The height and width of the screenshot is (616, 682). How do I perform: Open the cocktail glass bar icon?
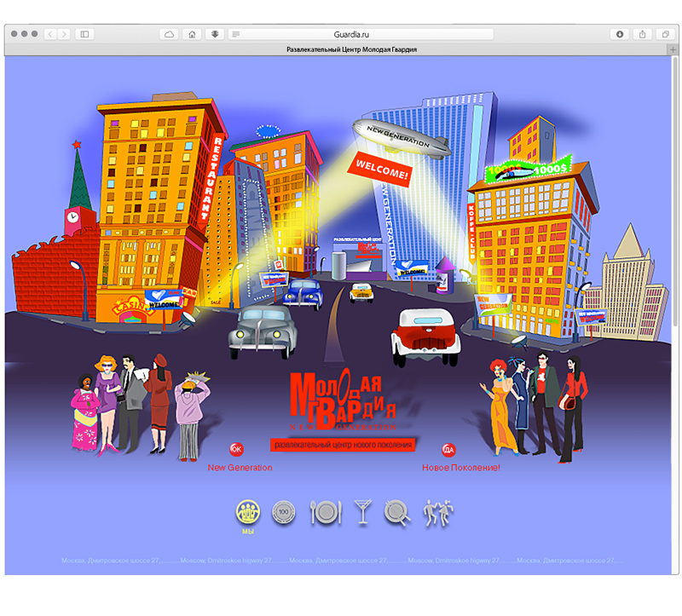click(363, 512)
